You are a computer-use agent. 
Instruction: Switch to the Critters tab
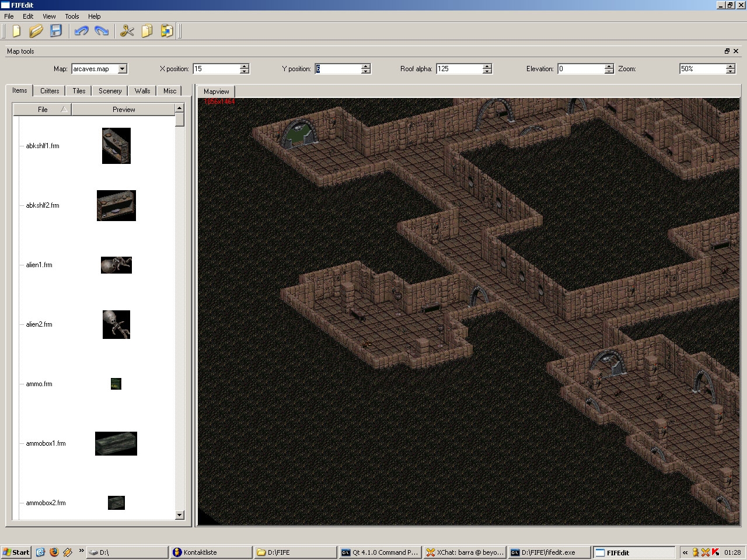click(x=50, y=91)
